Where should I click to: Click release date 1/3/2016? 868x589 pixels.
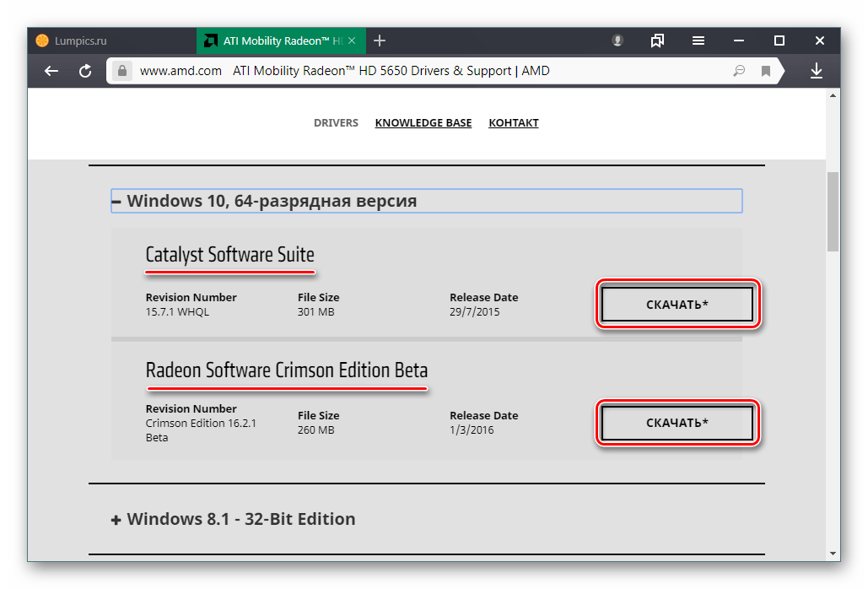472,430
